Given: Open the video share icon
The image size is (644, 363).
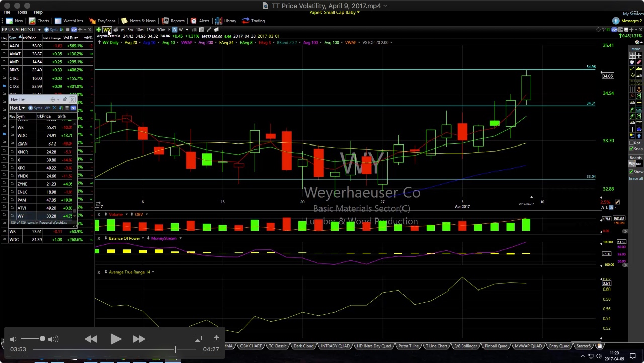Looking at the screenshot, I should 216,339.
